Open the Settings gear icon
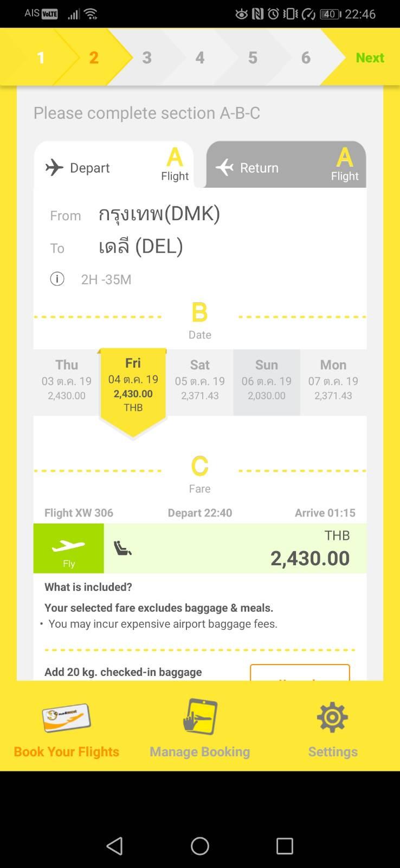 332,717
